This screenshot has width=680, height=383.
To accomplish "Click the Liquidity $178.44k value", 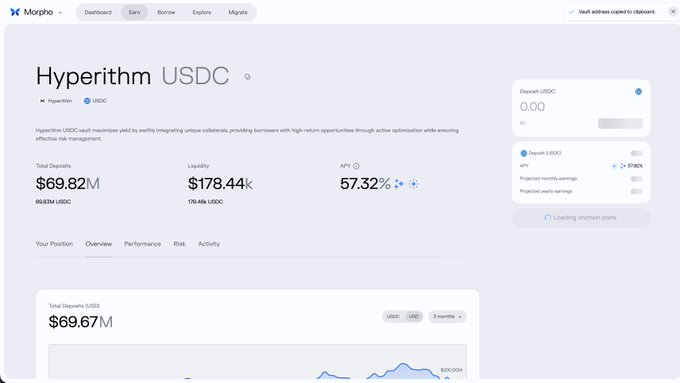I will click(220, 183).
